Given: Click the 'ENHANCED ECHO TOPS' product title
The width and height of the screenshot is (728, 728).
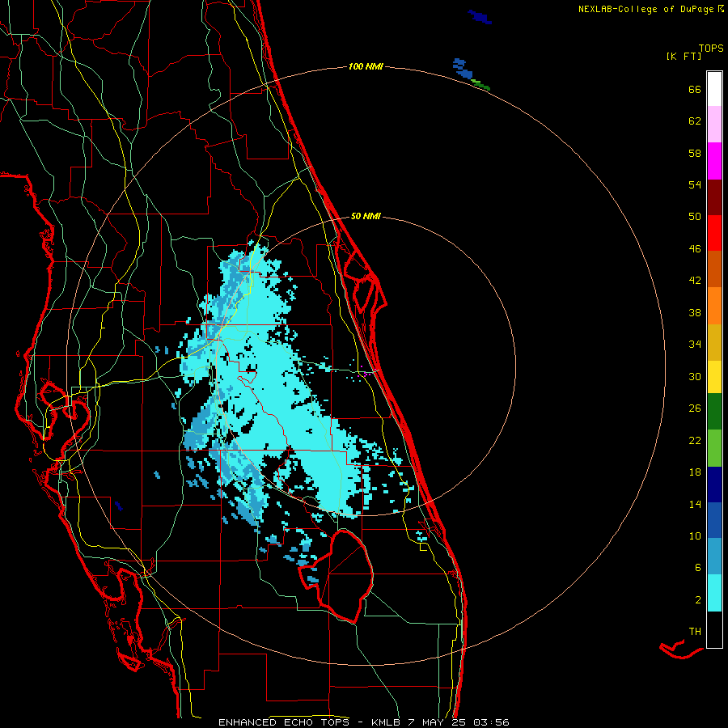Looking at the screenshot, I should [284, 722].
